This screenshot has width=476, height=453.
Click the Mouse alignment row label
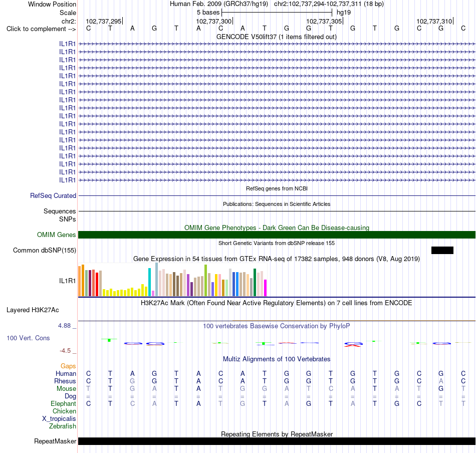[x=66, y=389]
